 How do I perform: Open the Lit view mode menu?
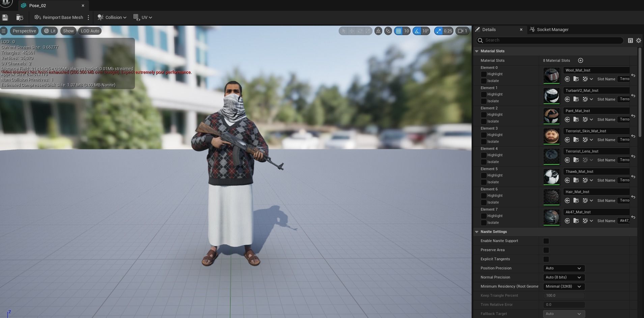50,31
